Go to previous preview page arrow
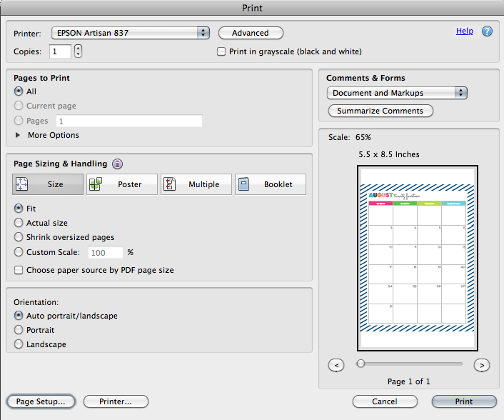The image size is (504, 420). click(x=336, y=365)
